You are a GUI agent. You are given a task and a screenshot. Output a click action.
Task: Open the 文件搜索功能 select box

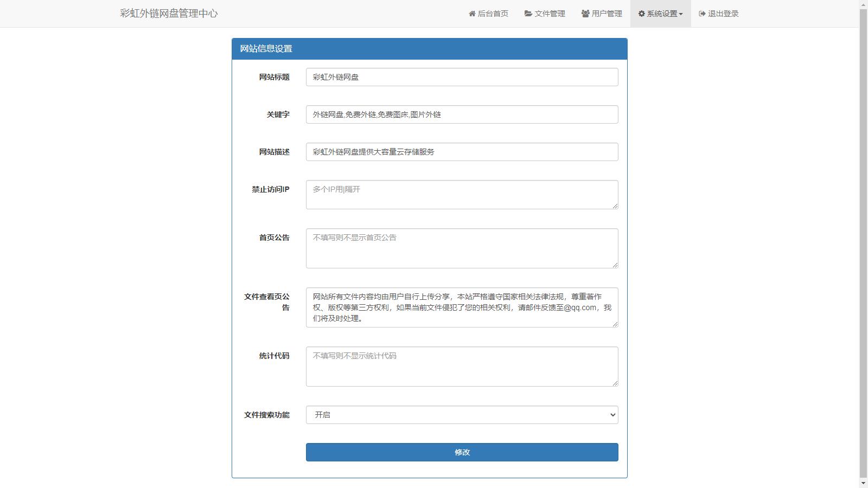(462, 415)
